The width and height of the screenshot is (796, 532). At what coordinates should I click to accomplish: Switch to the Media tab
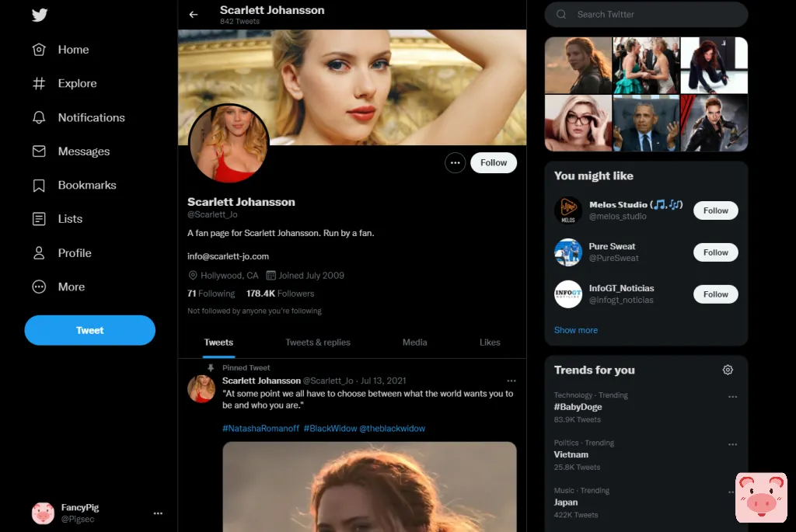point(415,342)
